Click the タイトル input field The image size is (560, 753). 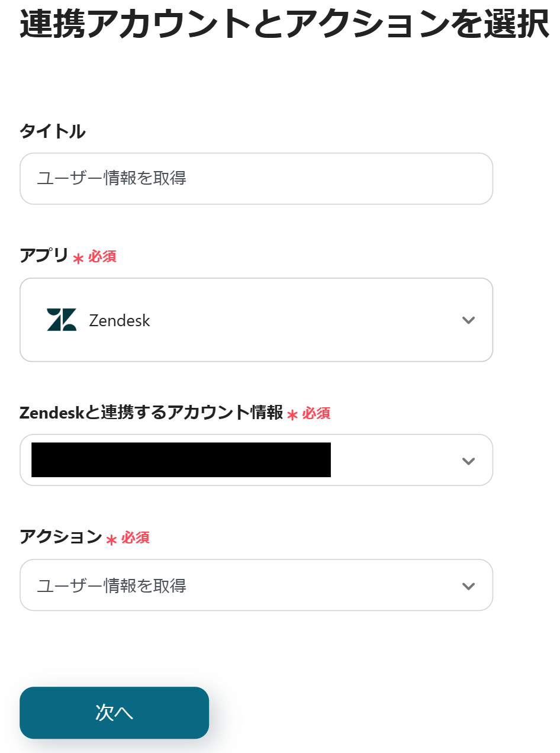[256, 178]
